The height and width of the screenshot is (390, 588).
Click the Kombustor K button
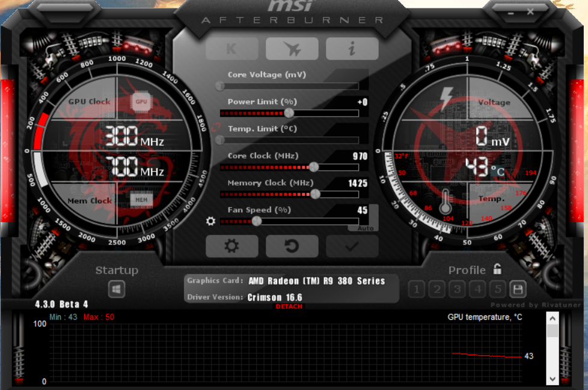pyautogui.click(x=231, y=49)
